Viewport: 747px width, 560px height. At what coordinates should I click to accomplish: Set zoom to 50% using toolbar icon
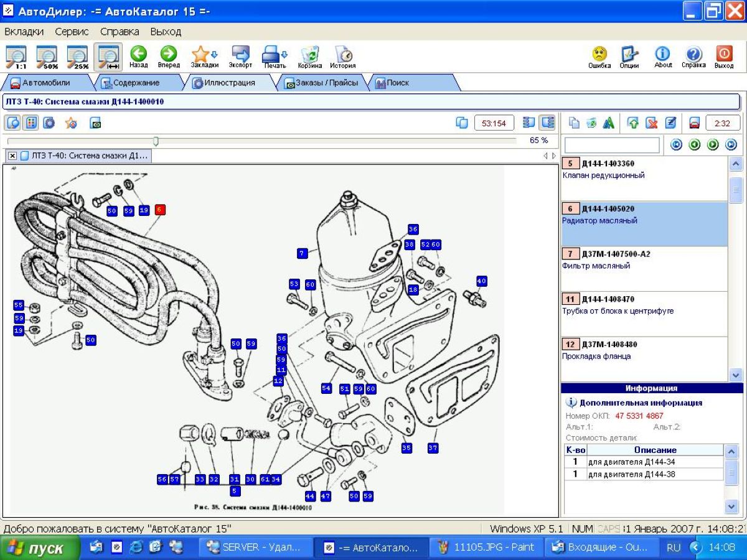click(47, 56)
